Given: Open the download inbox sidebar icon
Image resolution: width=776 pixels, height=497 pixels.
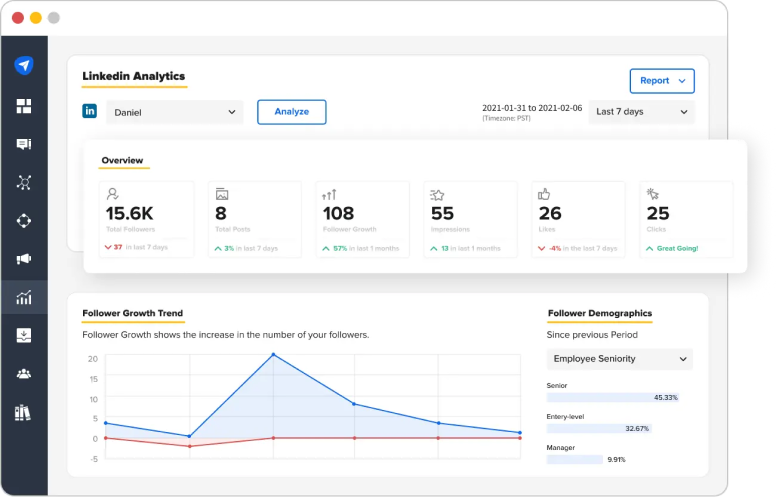Looking at the screenshot, I should (24, 335).
